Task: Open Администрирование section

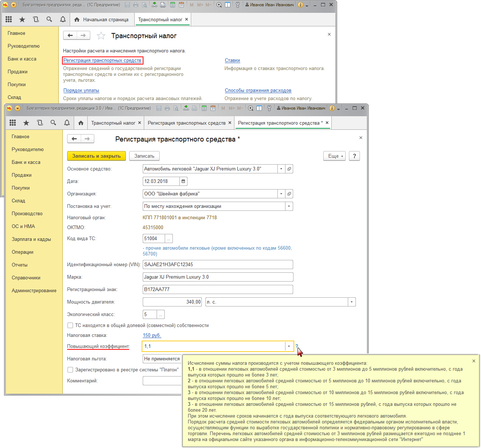Action: [34, 290]
